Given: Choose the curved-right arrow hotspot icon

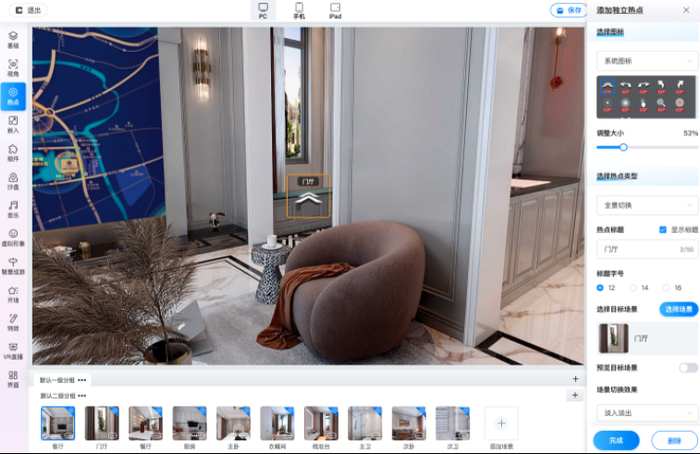Looking at the screenshot, I should tap(643, 86).
